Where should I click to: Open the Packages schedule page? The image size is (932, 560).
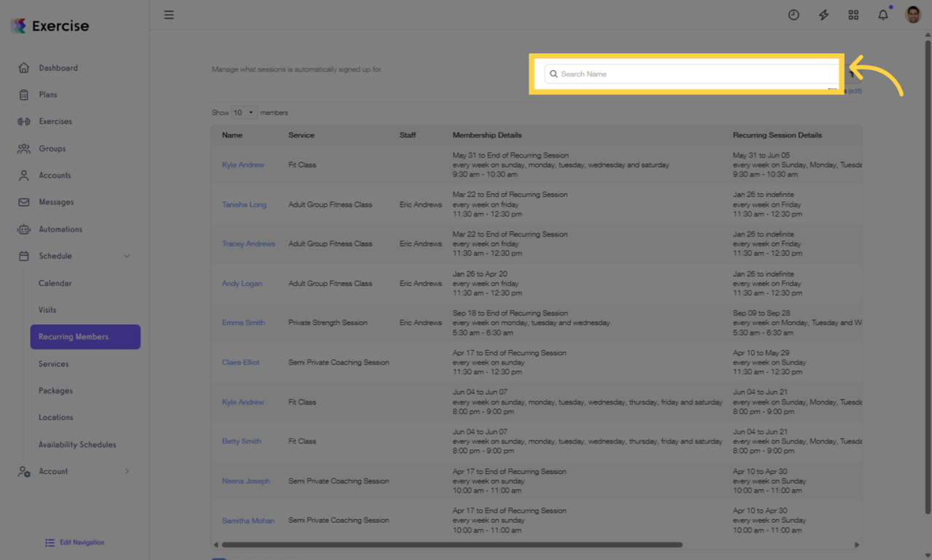pyautogui.click(x=55, y=390)
